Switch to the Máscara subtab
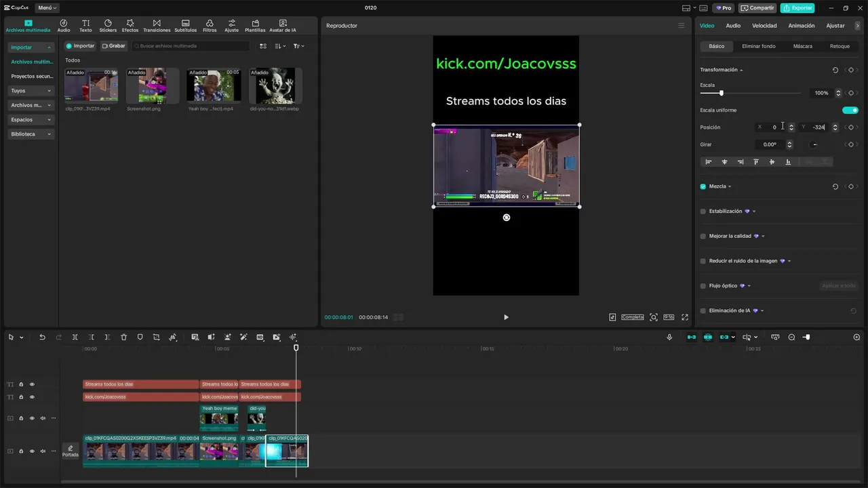868x488 pixels. [803, 46]
